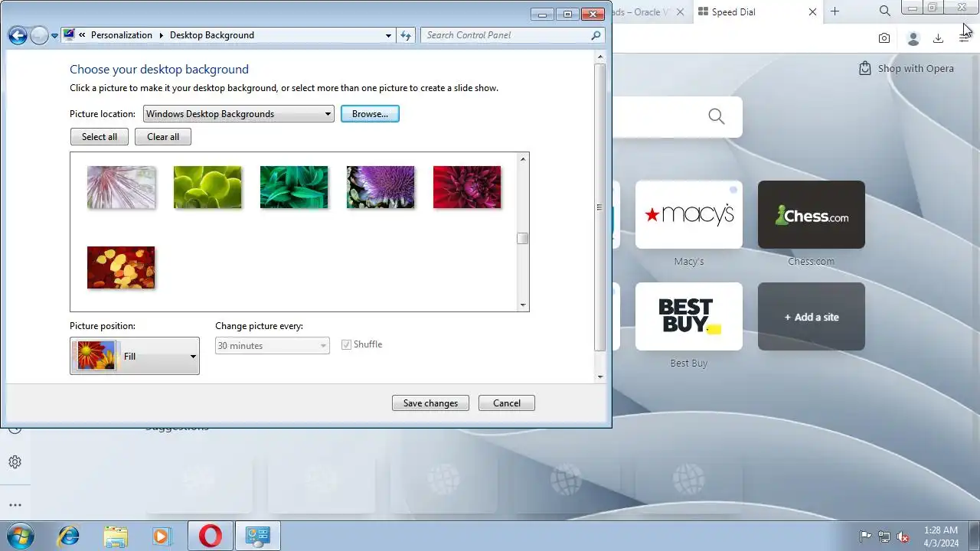
Task: Open the Opera account profile icon
Action: pos(913,38)
